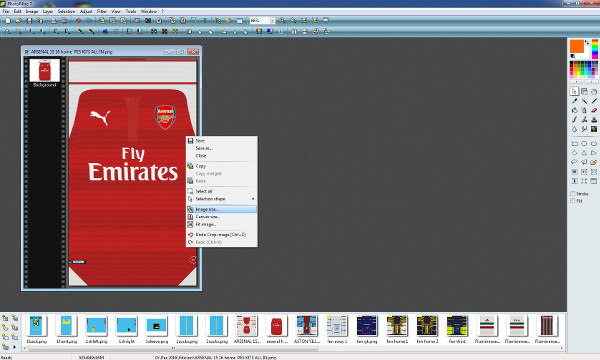Image resolution: width=600 pixels, height=360 pixels.
Task: Click the Load selection folder icon
Action: [x=594, y=162]
